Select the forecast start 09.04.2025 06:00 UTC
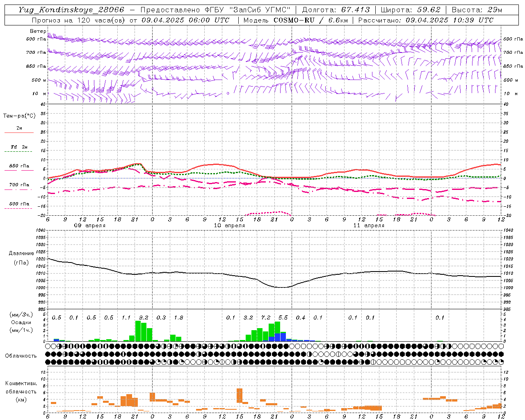This screenshot has height=420, width=525. tap(185, 20)
